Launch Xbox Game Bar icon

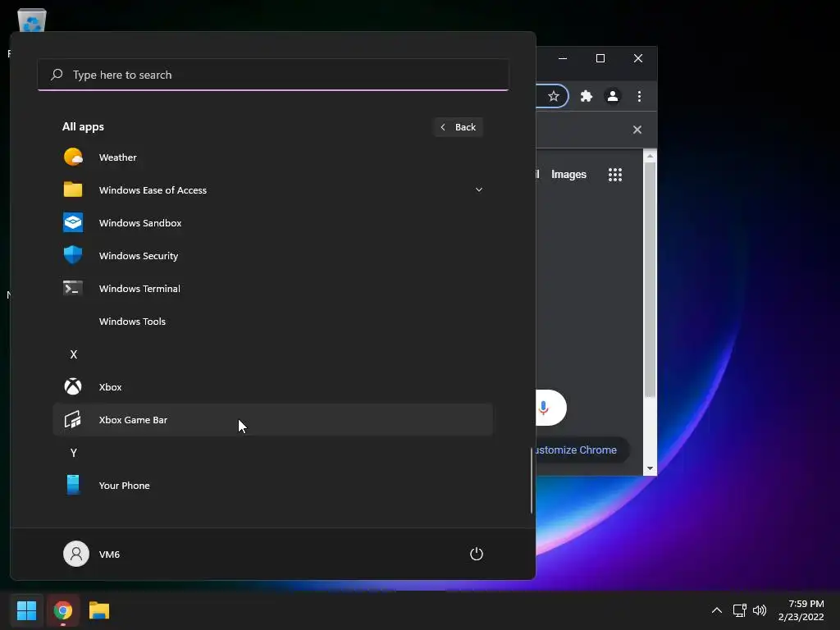[x=73, y=419]
